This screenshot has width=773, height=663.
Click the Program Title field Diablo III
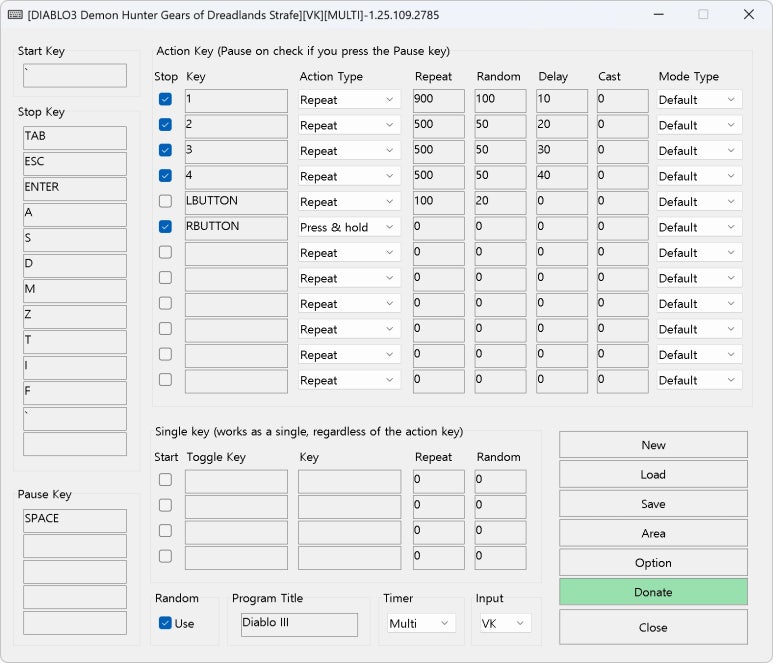coord(299,625)
